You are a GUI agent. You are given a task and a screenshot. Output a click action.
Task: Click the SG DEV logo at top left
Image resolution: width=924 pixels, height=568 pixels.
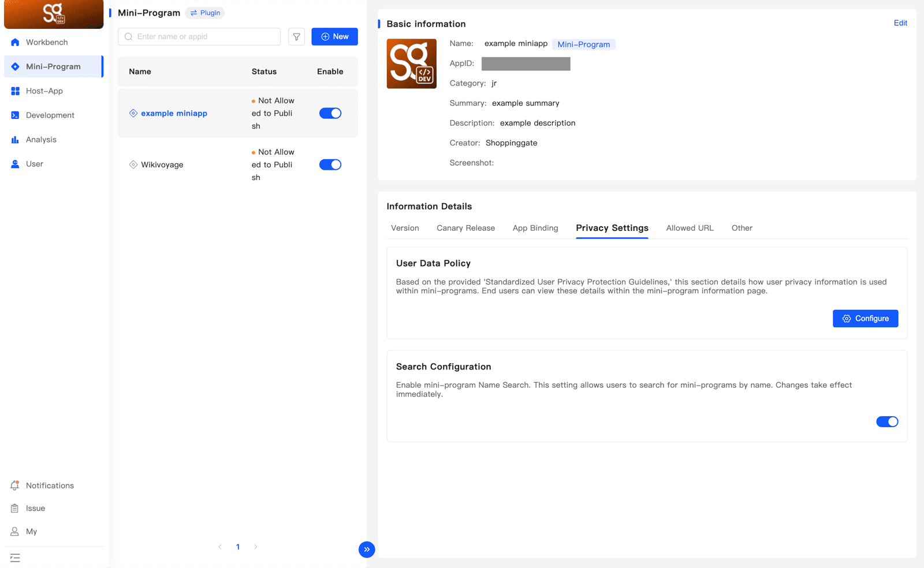pyautogui.click(x=54, y=14)
